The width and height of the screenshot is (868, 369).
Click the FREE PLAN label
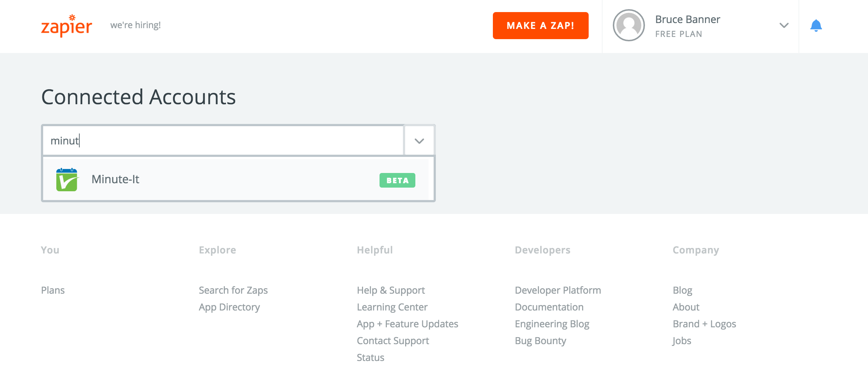tap(679, 34)
